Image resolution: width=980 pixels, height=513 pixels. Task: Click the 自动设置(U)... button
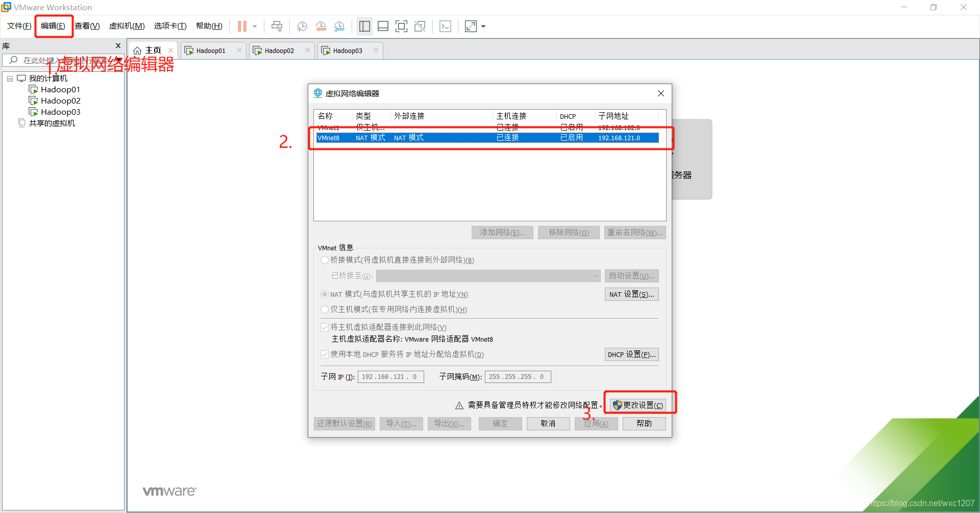click(632, 276)
